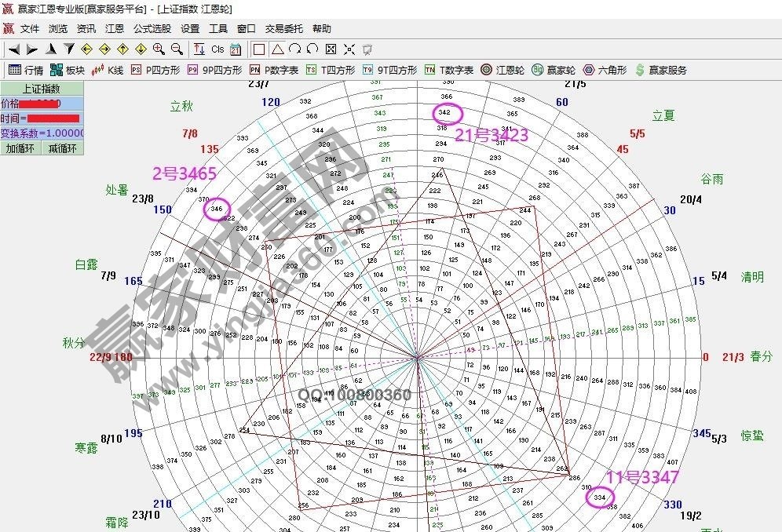782x532 pixels.
Task: Click the calendar date icon
Action: tap(236, 49)
